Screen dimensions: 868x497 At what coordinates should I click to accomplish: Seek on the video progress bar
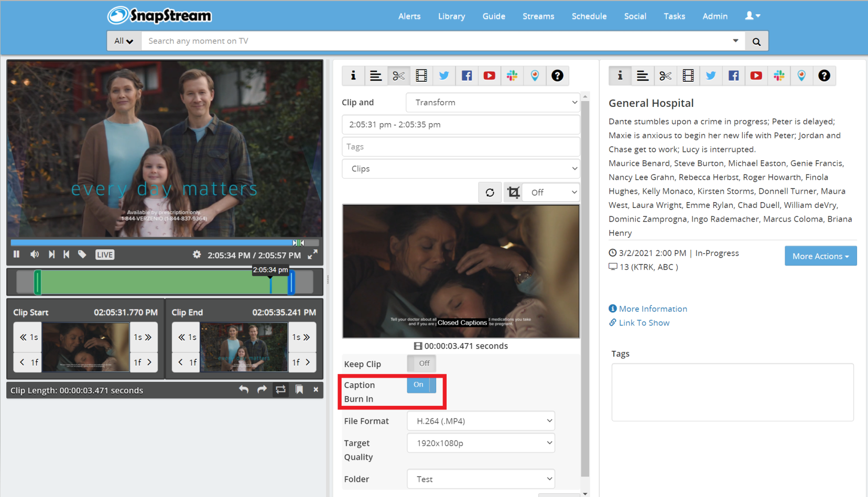(x=165, y=243)
